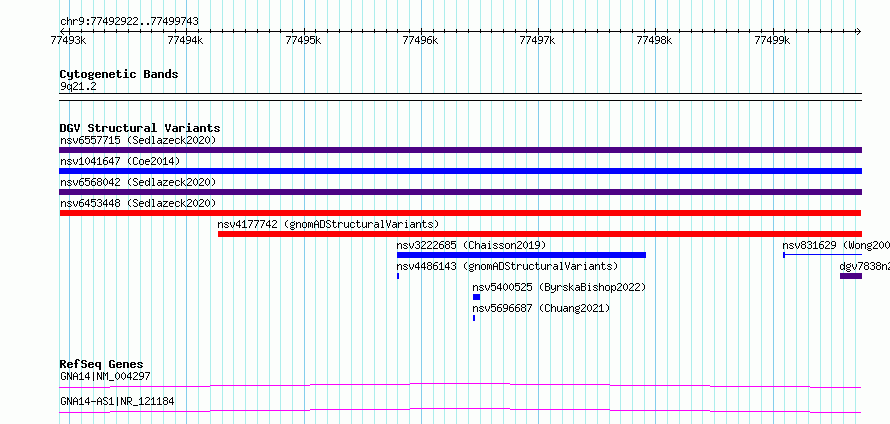This screenshot has width=890, height=424.
Task: Select the magenta line under GNA14-AS1|NR_121184
Action: point(460,410)
